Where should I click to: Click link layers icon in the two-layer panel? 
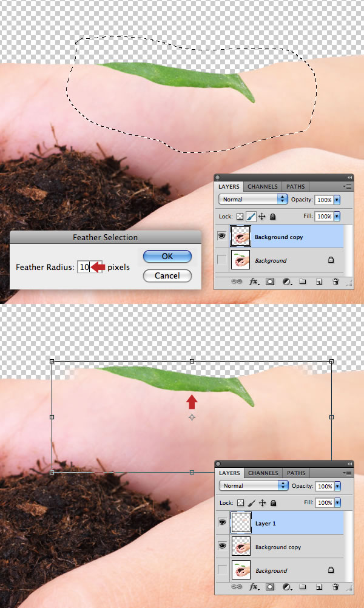[x=236, y=282]
